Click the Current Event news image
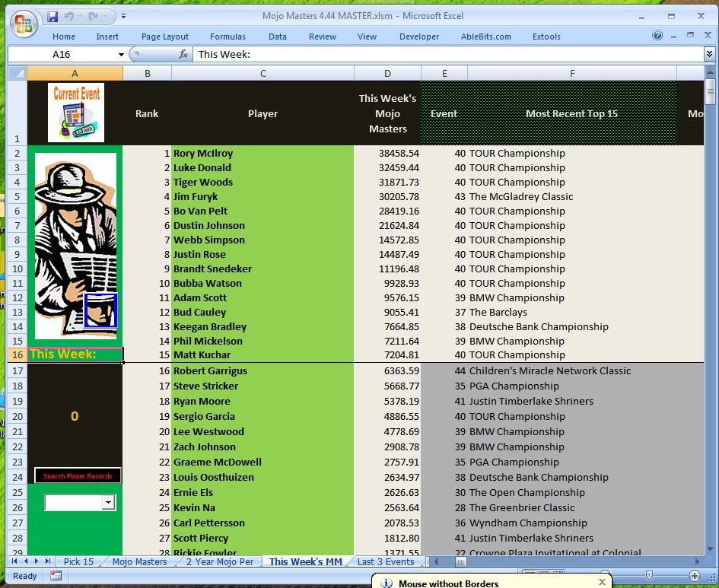The width and height of the screenshot is (719, 588). 75,113
